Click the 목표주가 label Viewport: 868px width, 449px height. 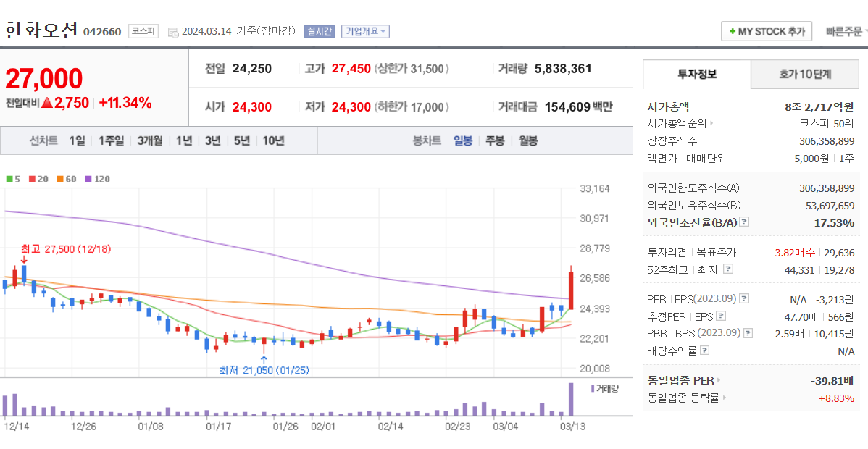coord(717,253)
